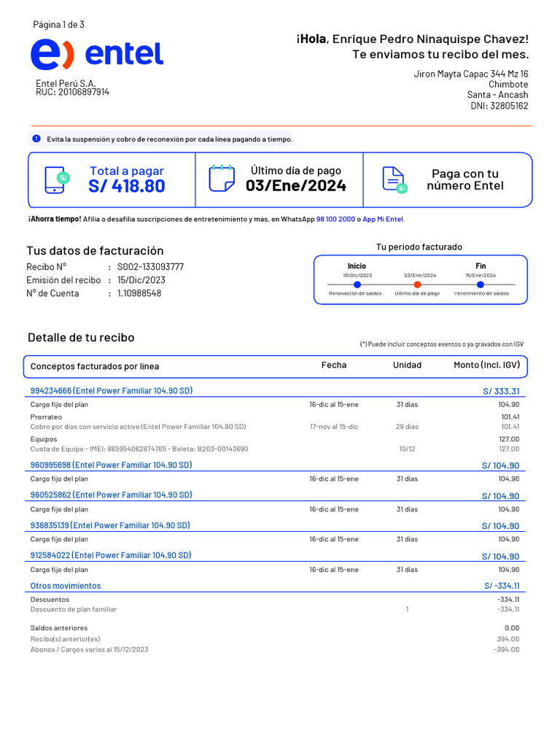This screenshot has width=560, height=747.
Task: Click the address Jiron Mayta Capac 344 Mz 16
Action: pos(471,74)
